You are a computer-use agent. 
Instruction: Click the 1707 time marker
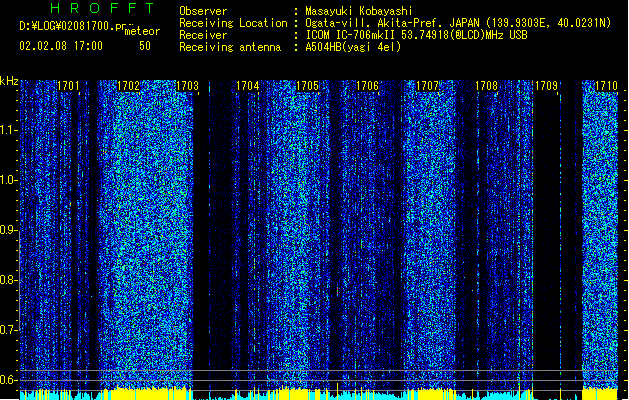(427, 86)
